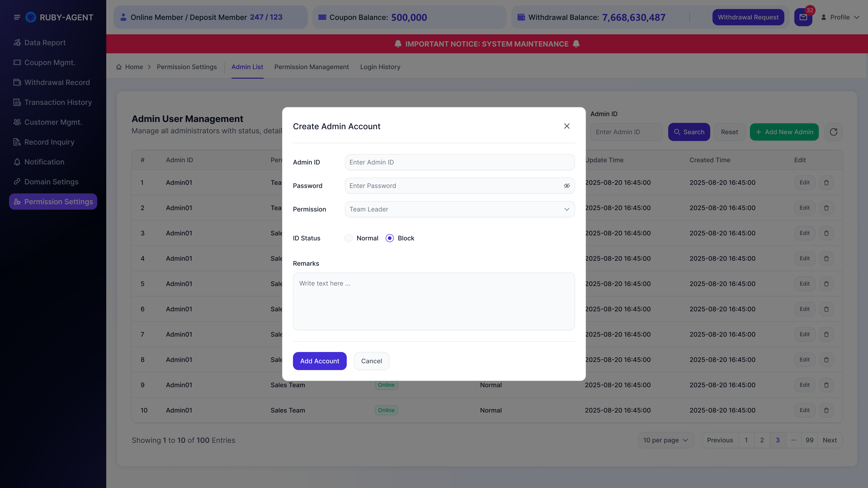Focus the Remarks text area
This screenshot has width=868, height=488.
[434, 301]
